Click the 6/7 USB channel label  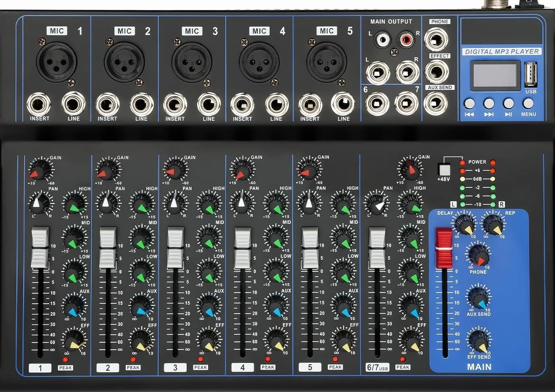click(x=377, y=367)
